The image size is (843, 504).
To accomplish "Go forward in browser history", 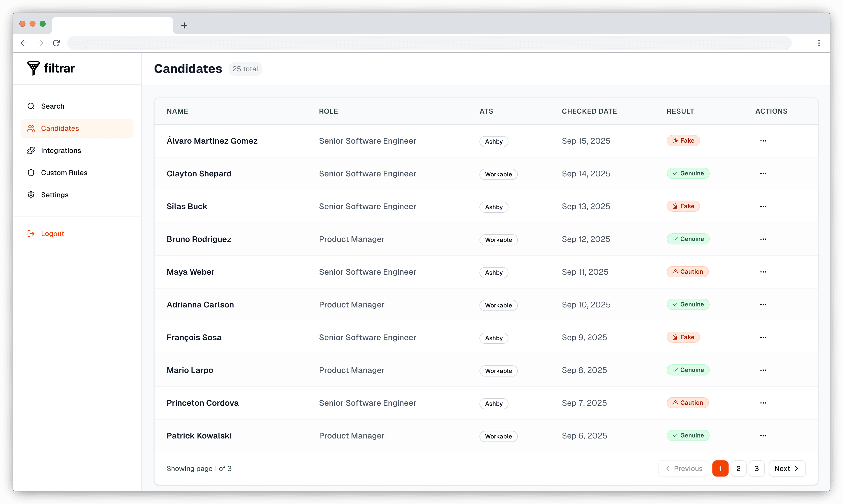I will tap(40, 43).
